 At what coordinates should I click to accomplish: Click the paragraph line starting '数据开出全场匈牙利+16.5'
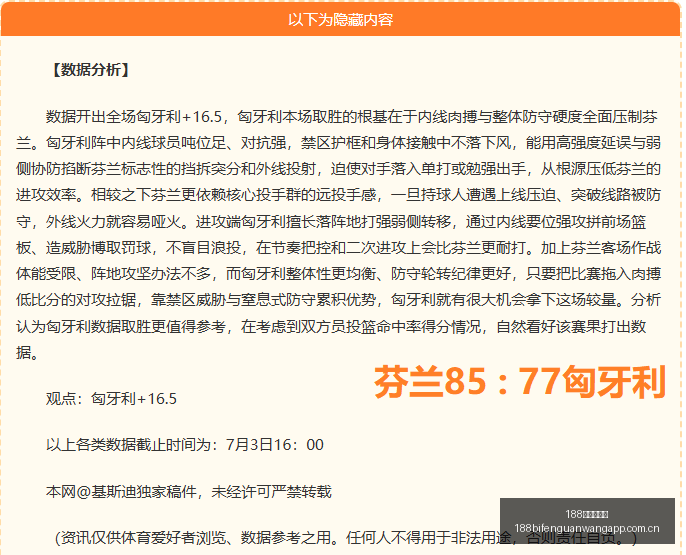352,117
